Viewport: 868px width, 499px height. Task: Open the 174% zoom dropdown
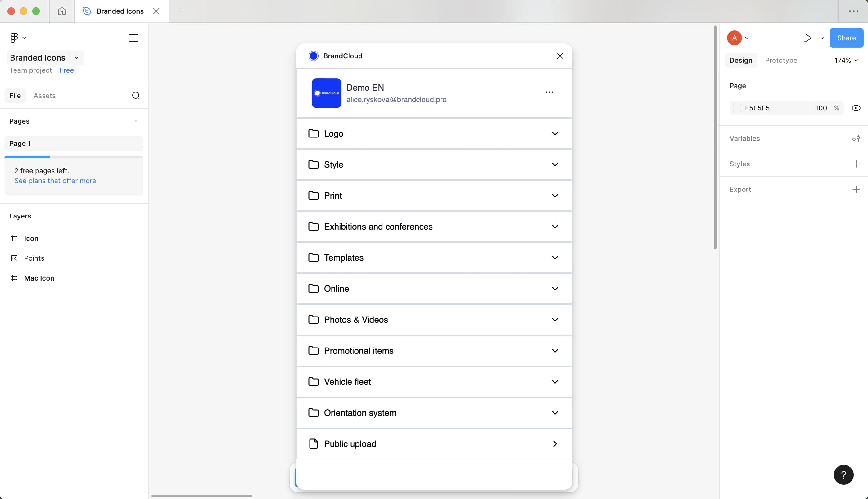click(x=846, y=60)
